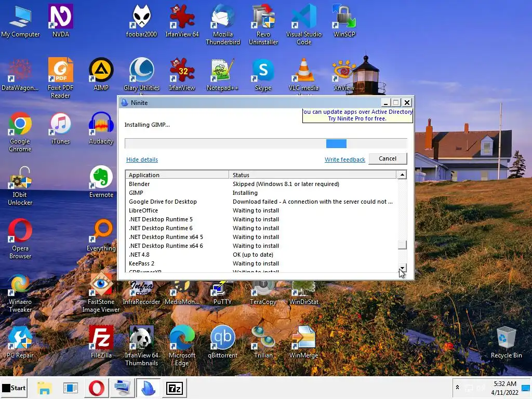532x399 pixels.
Task: Click the 'OK (up to date)' status
Action: [x=253, y=255]
